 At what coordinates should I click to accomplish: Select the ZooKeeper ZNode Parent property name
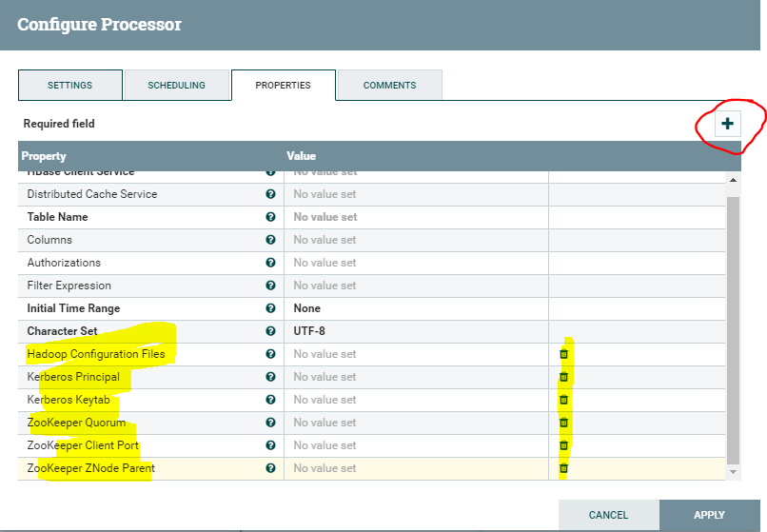91,468
